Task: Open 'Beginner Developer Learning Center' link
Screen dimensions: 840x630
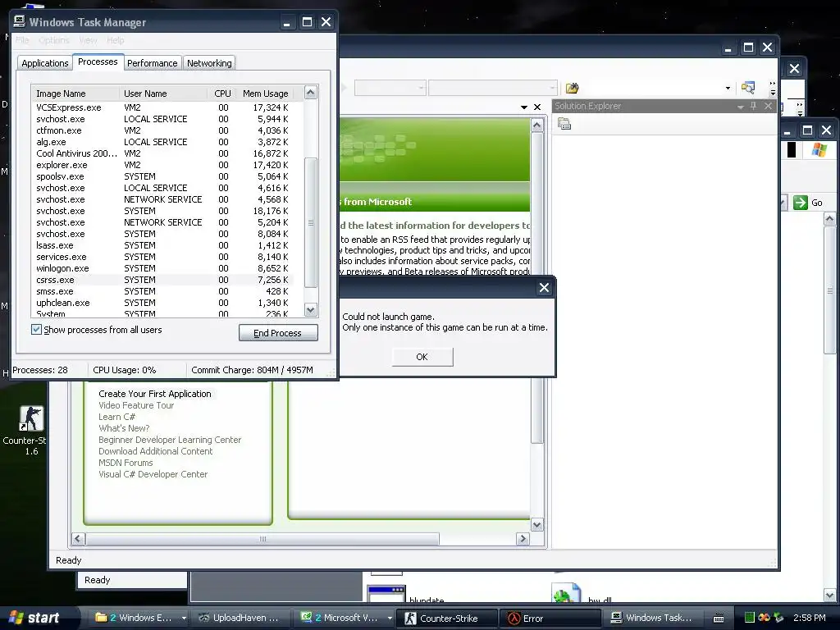Action: pos(170,440)
